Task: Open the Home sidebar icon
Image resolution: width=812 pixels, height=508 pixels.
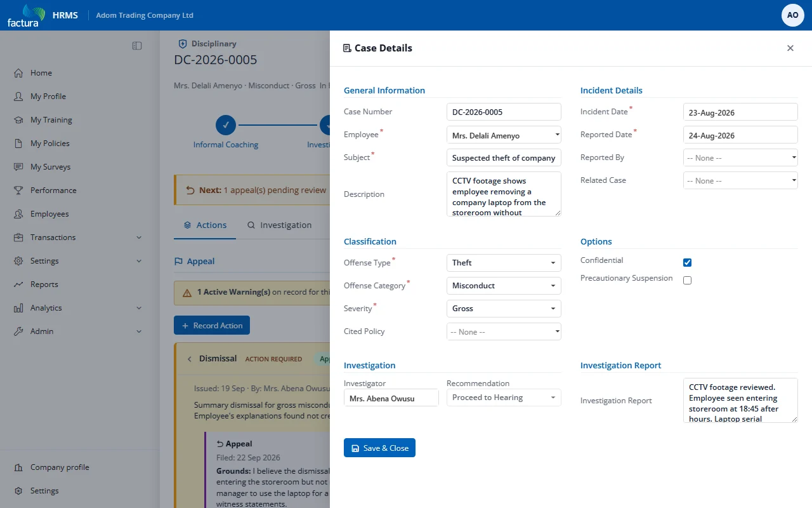Action: coord(18,73)
